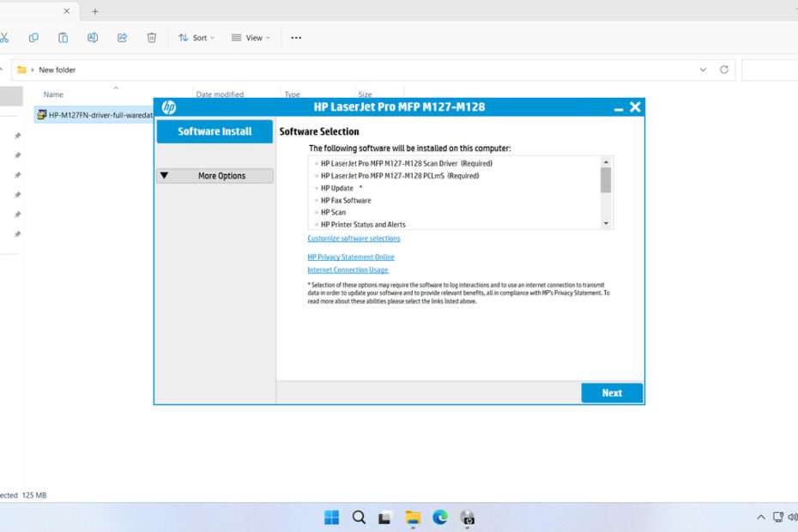Open HP Privacy Statement Online link
The height and width of the screenshot is (532, 798).
click(351, 257)
